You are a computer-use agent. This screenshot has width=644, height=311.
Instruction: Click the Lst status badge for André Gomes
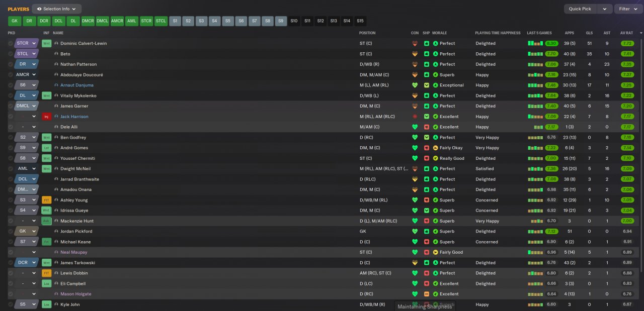[47, 148]
